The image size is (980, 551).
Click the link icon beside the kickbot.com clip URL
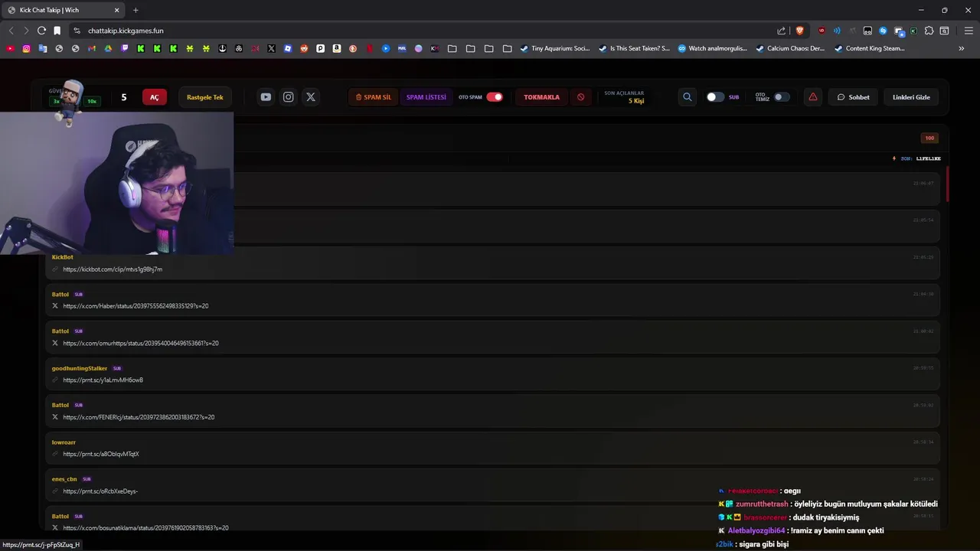tap(55, 269)
